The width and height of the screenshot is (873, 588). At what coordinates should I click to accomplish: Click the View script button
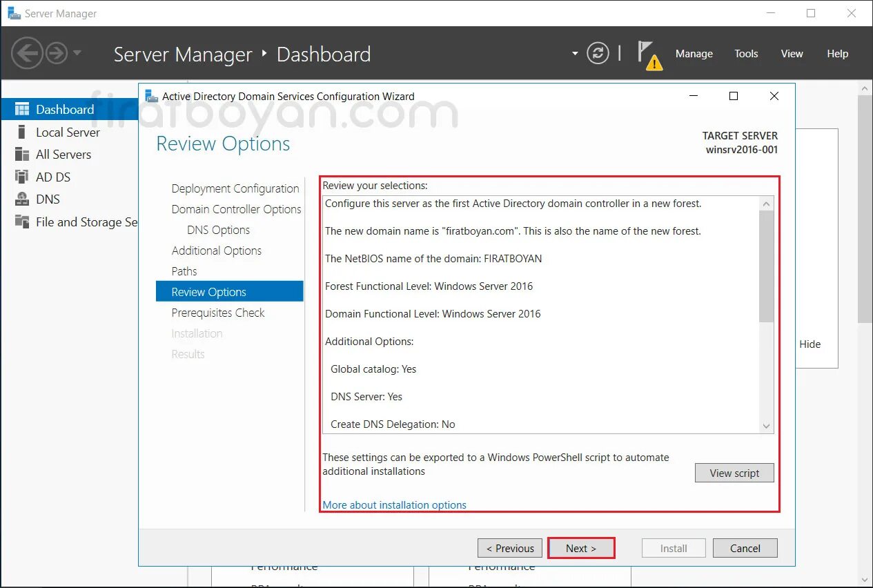coord(734,473)
